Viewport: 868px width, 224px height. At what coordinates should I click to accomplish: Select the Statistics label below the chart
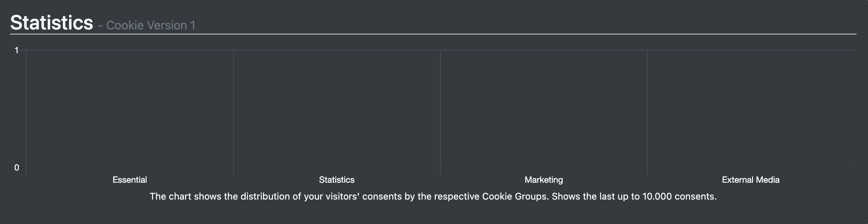(337, 180)
